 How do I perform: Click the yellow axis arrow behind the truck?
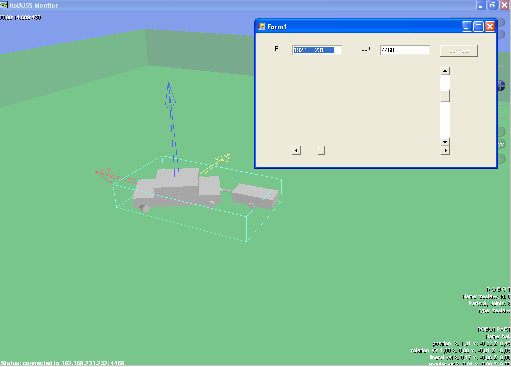coord(215,163)
